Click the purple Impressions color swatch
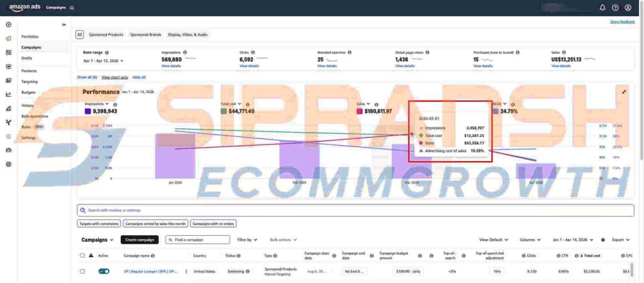644x283 pixels. [x=88, y=111]
